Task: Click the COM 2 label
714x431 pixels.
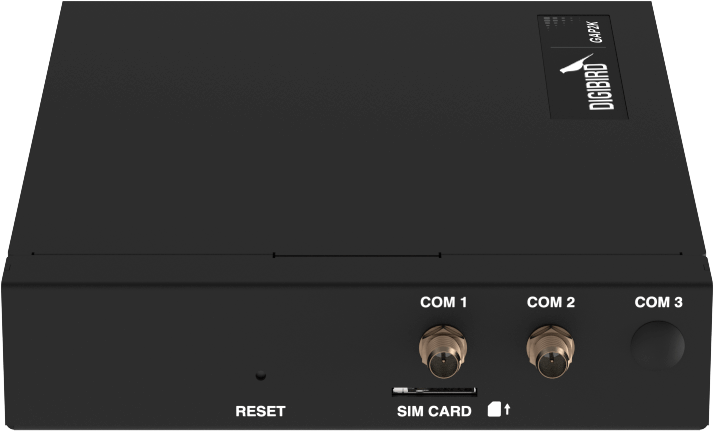Action: click(551, 302)
